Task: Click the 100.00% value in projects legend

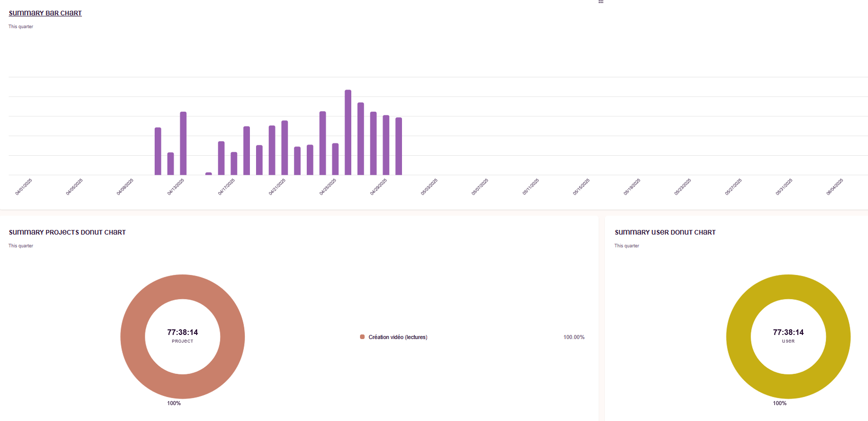Action: [x=574, y=337]
